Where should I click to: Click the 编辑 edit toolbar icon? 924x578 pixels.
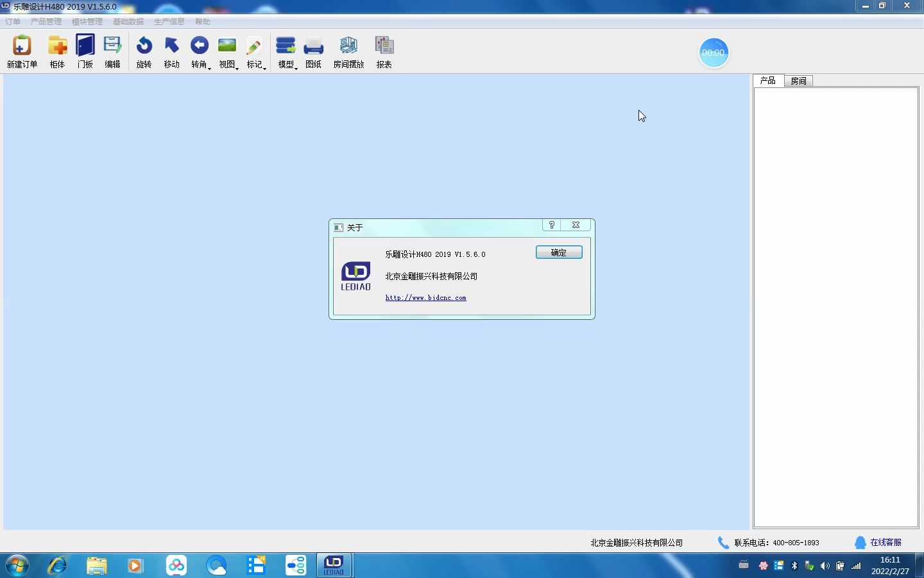pos(112,46)
